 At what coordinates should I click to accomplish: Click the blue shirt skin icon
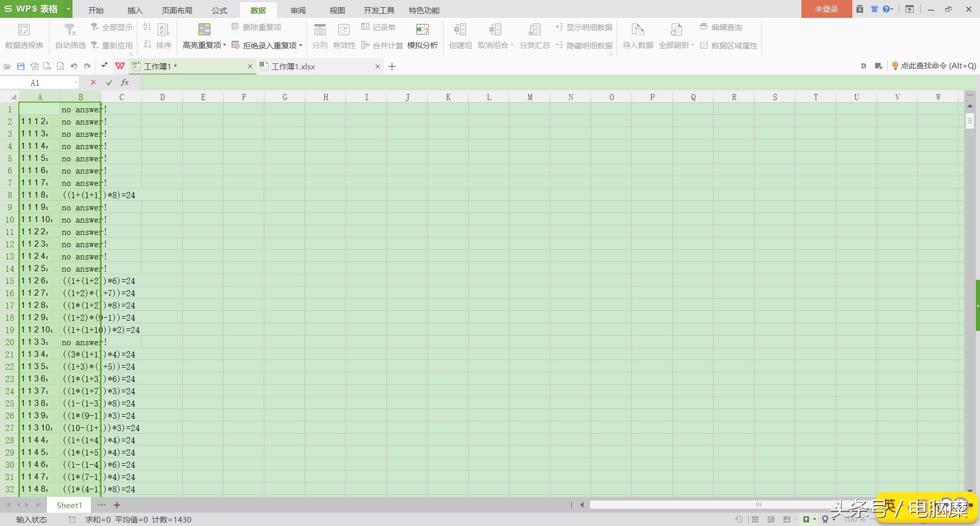[x=874, y=9]
